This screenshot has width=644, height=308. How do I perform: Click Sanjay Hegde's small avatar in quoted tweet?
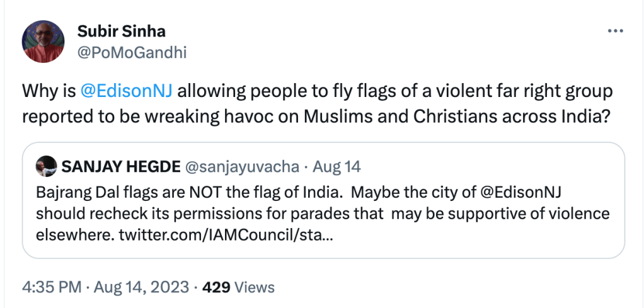pyautogui.click(x=46, y=166)
